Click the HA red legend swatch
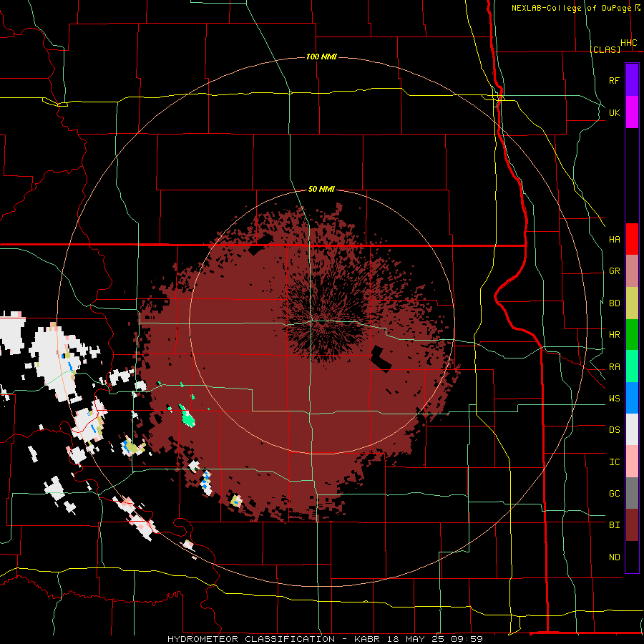The width and height of the screenshot is (644, 644). click(632, 239)
